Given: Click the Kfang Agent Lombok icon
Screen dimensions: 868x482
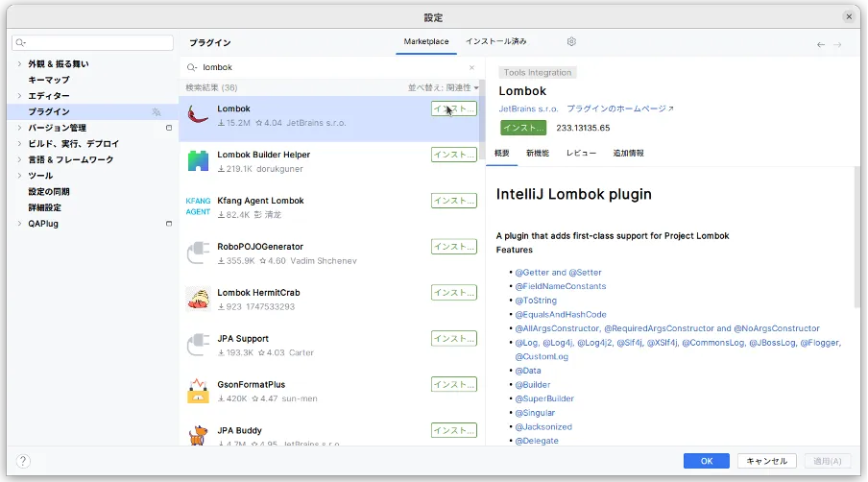Looking at the screenshot, I should click(199, 206).
